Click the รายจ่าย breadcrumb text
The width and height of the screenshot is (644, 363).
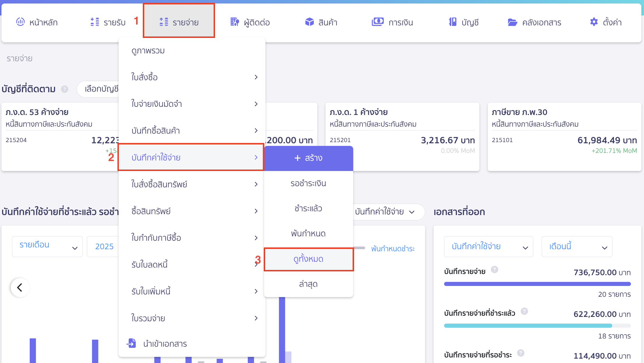(x=20, y=59)
